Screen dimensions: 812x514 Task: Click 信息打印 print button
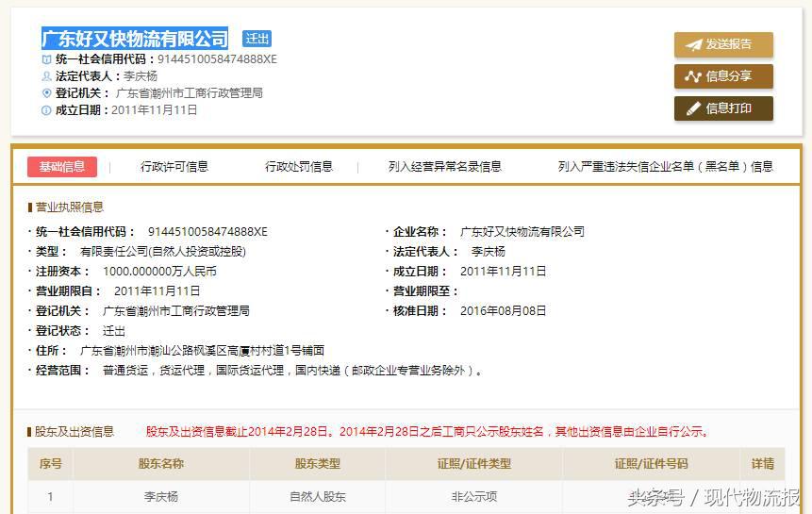723,108
